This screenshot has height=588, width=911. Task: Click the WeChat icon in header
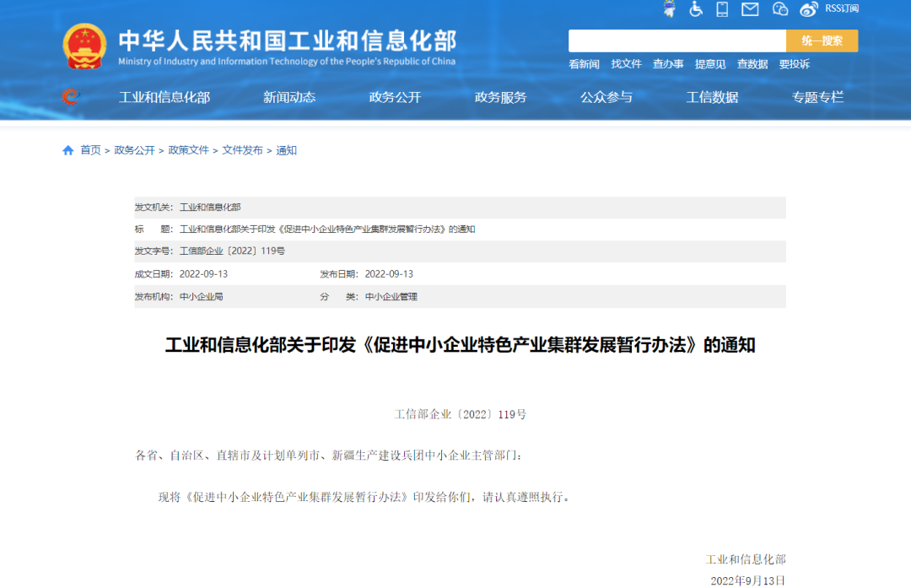click(780, 9)
